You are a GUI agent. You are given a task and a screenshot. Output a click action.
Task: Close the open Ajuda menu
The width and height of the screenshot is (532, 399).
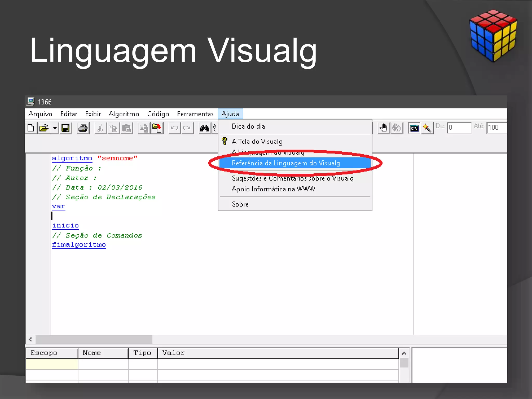[230, 114]
